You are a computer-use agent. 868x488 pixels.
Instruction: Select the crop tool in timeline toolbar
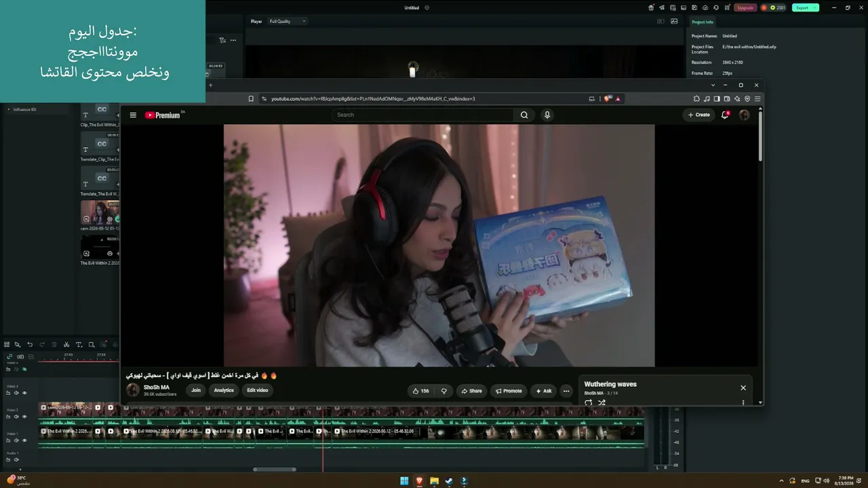[x=92, y=345]
